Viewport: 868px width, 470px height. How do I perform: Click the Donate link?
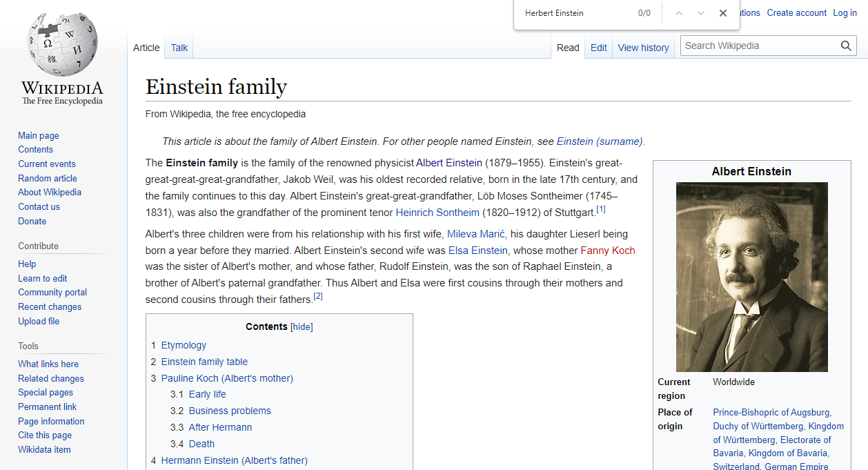coord(32,222)
